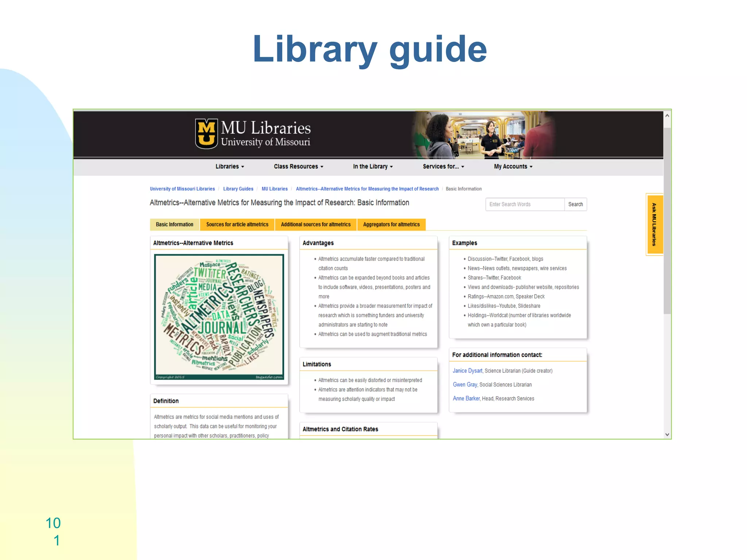The width and height of the screenshot is (747, 560).
Task: Open Janice Dysart contact link
Action: pos(467,371)
